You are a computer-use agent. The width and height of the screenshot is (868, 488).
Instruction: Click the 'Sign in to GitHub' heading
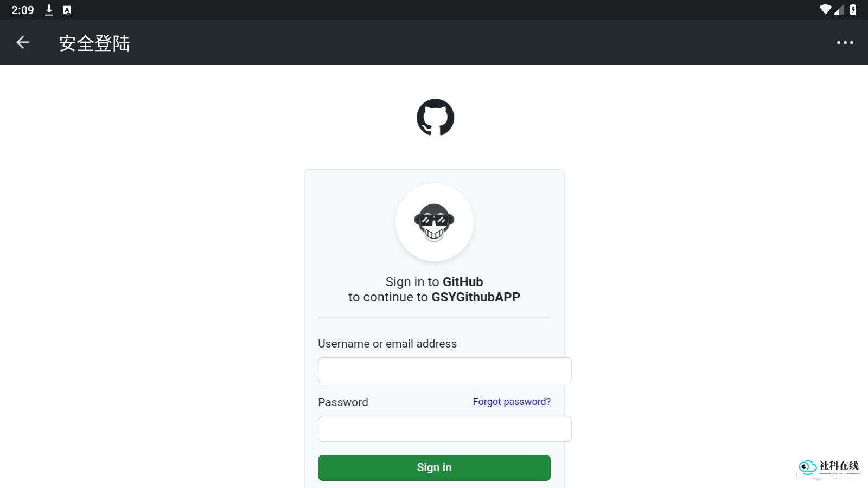(x=434, y=282)
